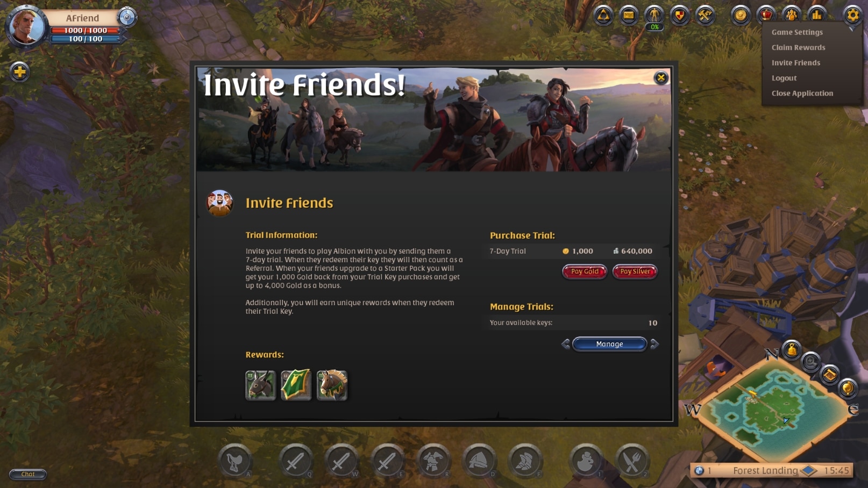Click the food slot in hotbar

click(632, 461)
